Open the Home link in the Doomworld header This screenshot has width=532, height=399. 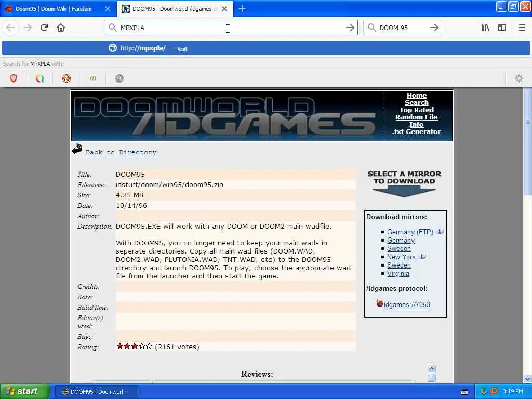click(x=416, y=96)
